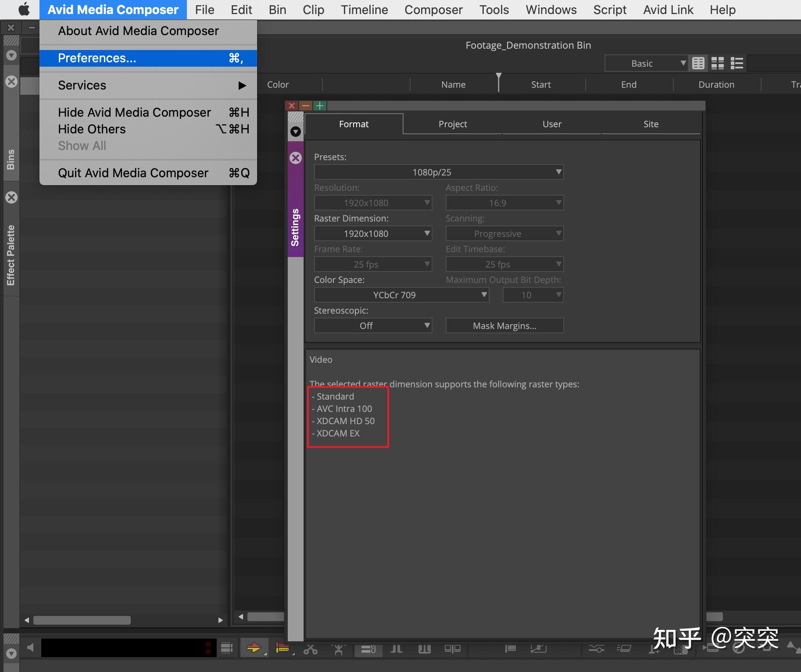
Task: Quit Avid Media Composer from the menu
Action: point(148,173)
